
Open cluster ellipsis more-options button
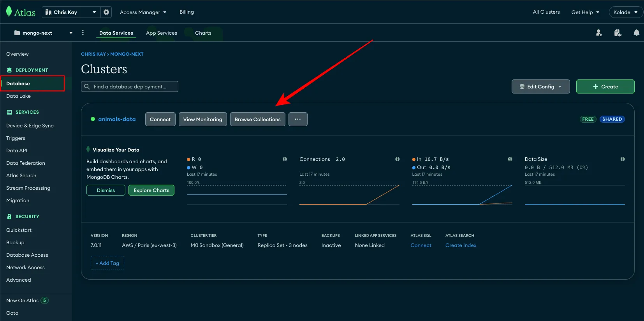298,119
